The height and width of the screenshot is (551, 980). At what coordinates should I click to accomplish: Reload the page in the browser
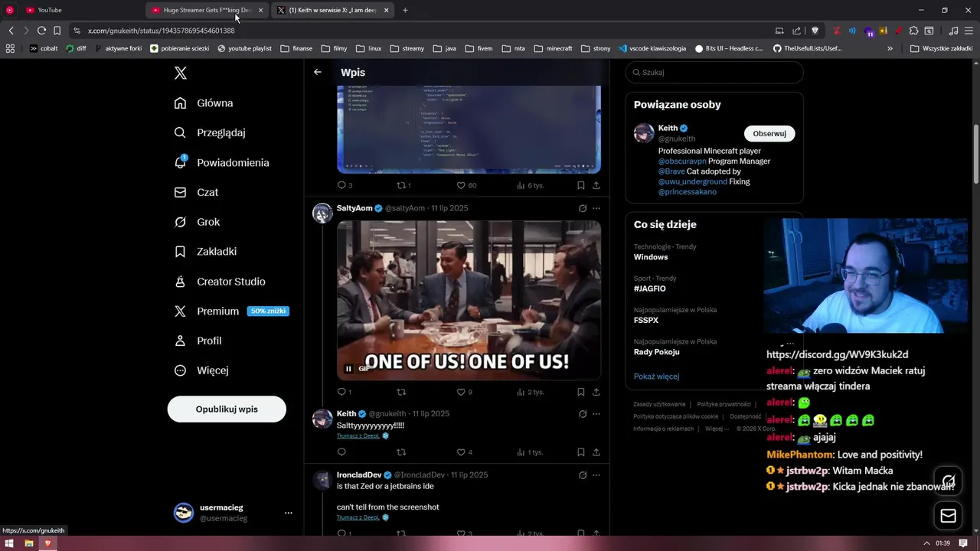[41, 31]
